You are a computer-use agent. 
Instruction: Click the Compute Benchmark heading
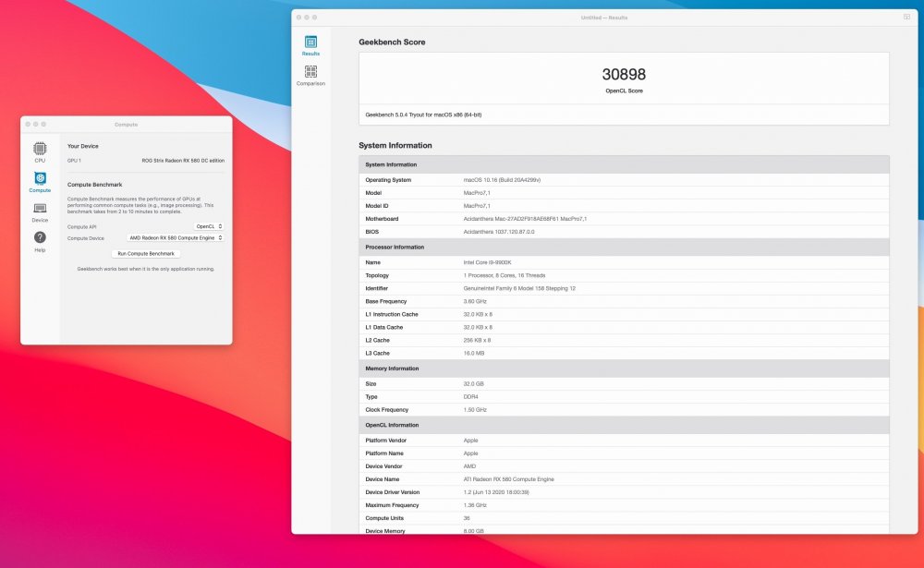pos(94,185)
